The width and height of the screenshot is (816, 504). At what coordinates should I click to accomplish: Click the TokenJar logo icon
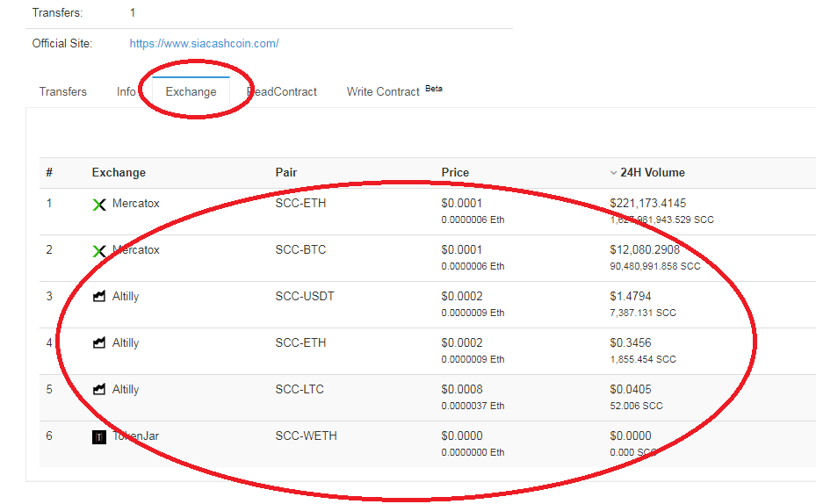click(99, 437)
